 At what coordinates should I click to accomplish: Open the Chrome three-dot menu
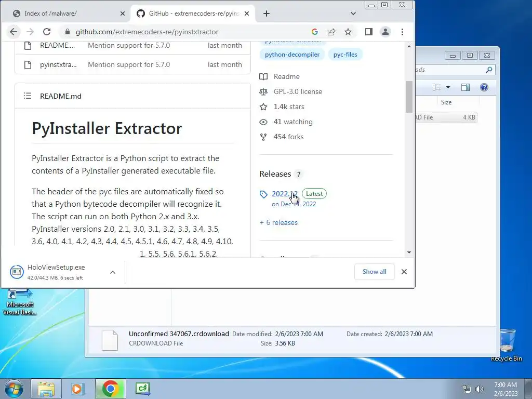click(x=403, y=32)
